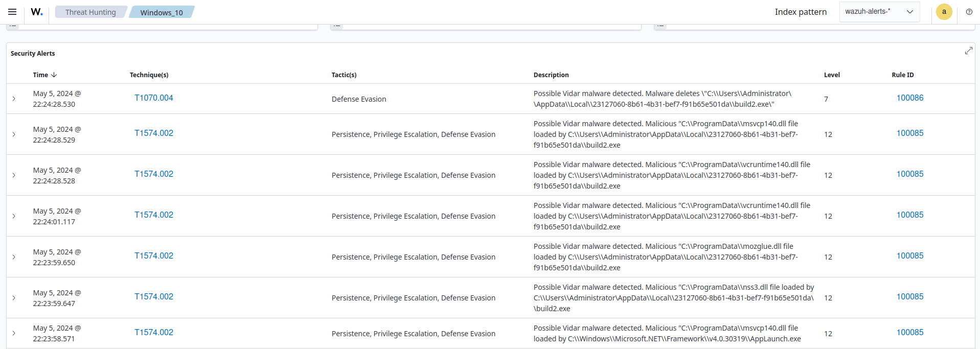Screen dimensions: 980x349
Task: Click the Wazuh logo
Action: click(x=37, y=12)
